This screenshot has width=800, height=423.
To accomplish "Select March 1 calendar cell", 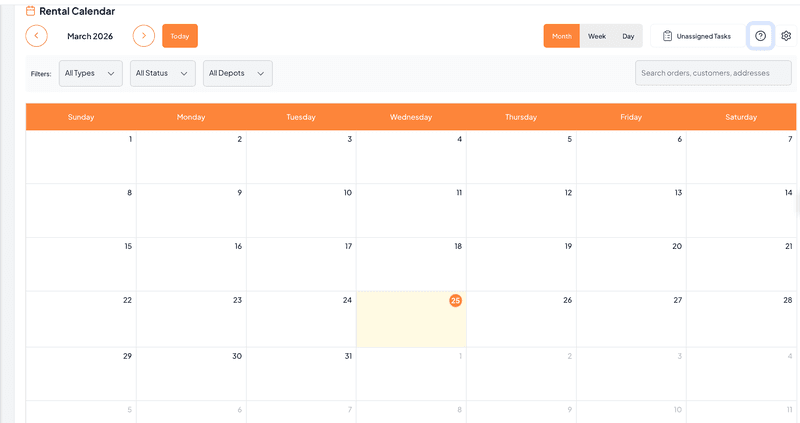I will (81, 157).
